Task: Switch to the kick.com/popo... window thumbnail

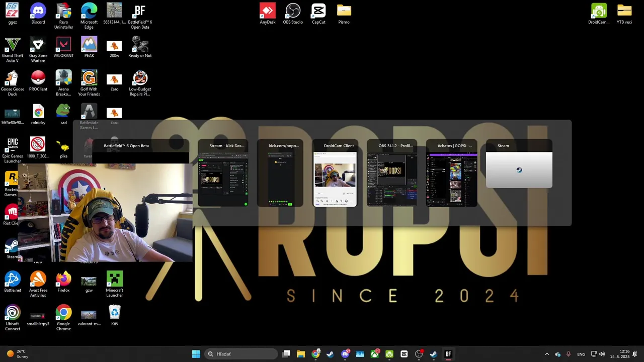Action: click(280, 174)
